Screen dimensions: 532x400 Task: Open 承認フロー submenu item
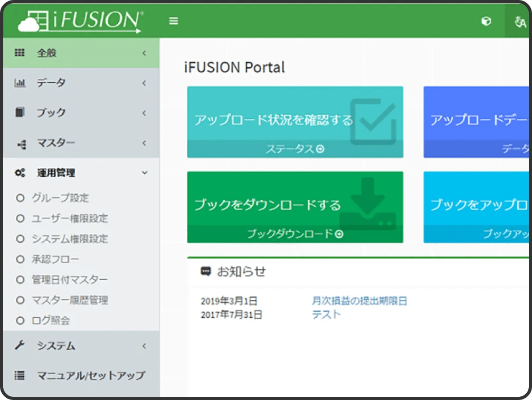(55, 260)
